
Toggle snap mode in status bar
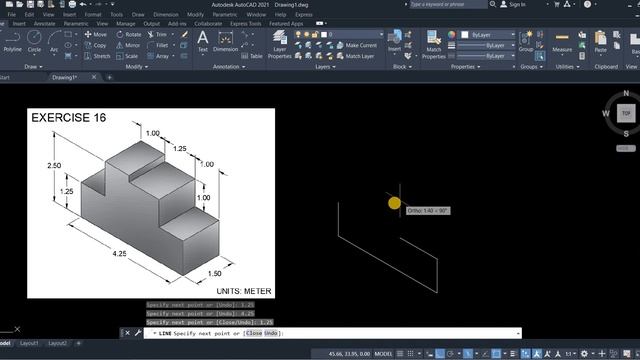pos(410,354)
